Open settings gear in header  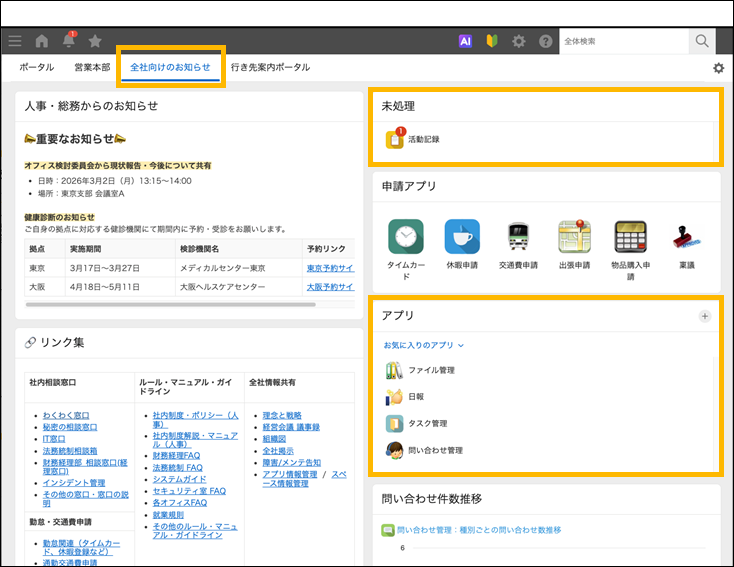click(x=518, y=41)
